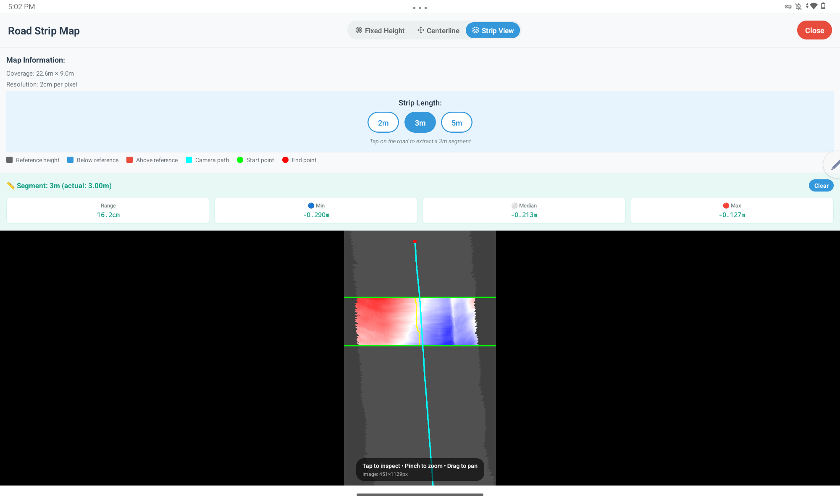Click the Fixed Height target icon
The image size is (840, 504).
click(359, 30)
